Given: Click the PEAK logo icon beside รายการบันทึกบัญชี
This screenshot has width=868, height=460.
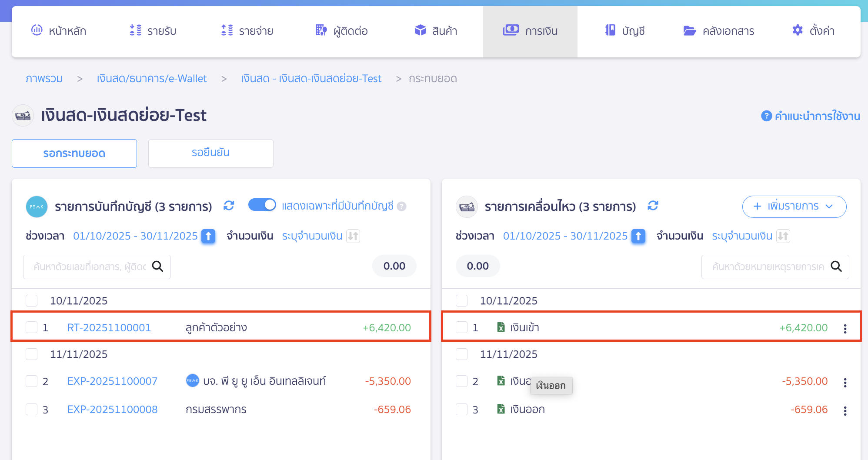Looking at the screenshot, I should coord(37,207).
